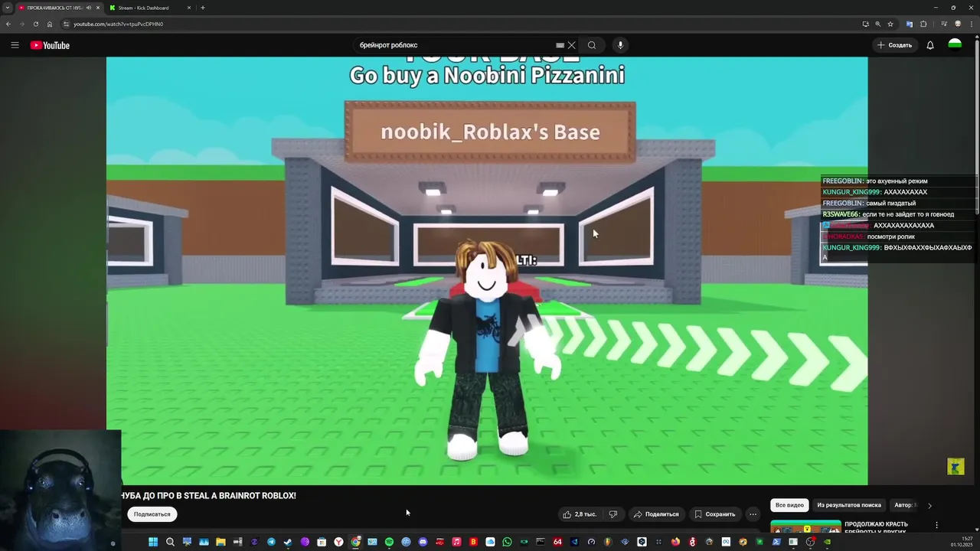Open the tab search dropdown arrow
980x551 pixels.
point(7,8)
